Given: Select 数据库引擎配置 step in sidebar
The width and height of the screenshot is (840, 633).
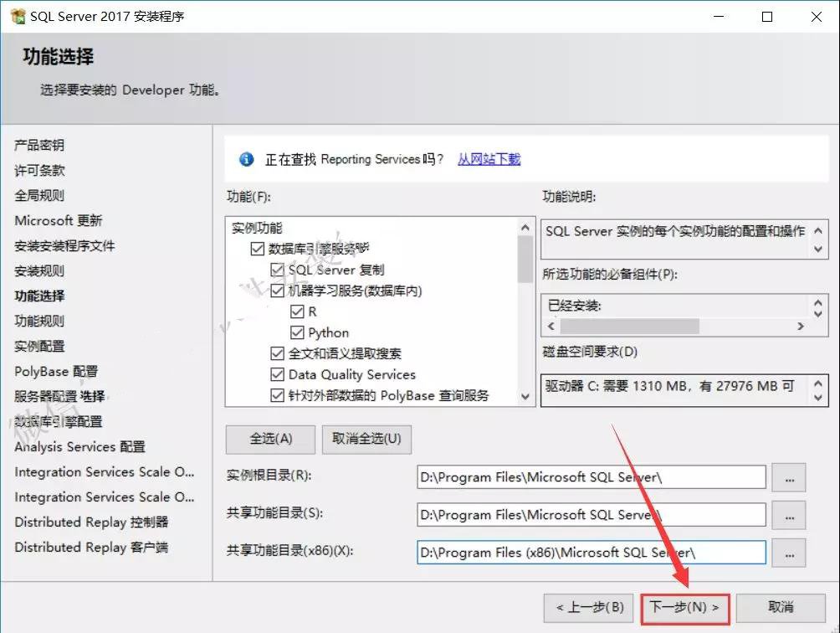Looking at the screenshot, I should (59, 422).
